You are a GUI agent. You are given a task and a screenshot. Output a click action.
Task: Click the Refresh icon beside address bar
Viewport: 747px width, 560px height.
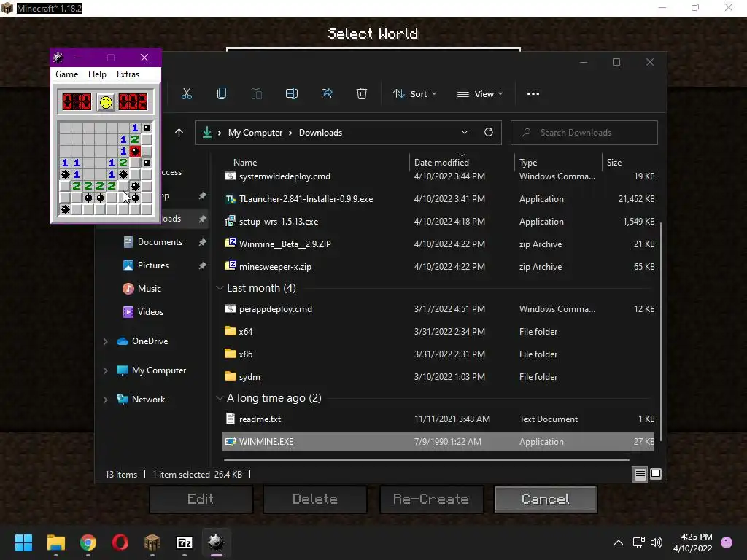pyautogui.click(x=489, y=133)
